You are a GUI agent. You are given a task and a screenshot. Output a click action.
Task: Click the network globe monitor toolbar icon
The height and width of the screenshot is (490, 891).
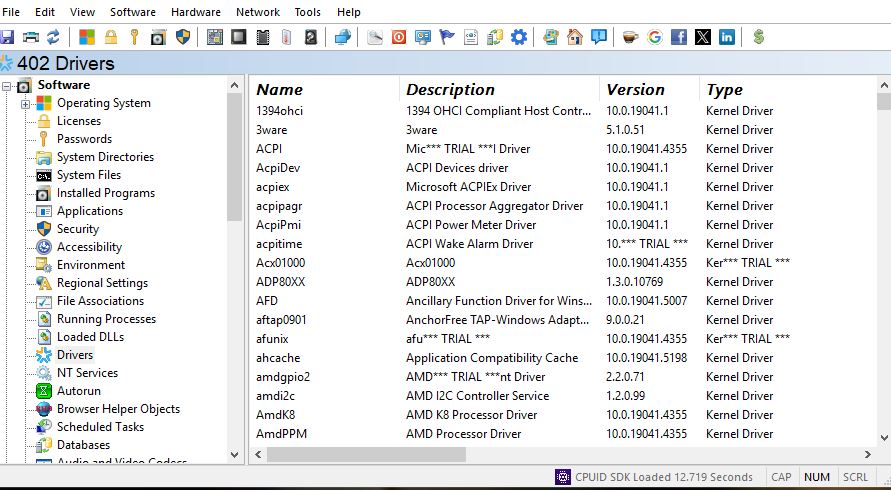(x=343, y=38)
